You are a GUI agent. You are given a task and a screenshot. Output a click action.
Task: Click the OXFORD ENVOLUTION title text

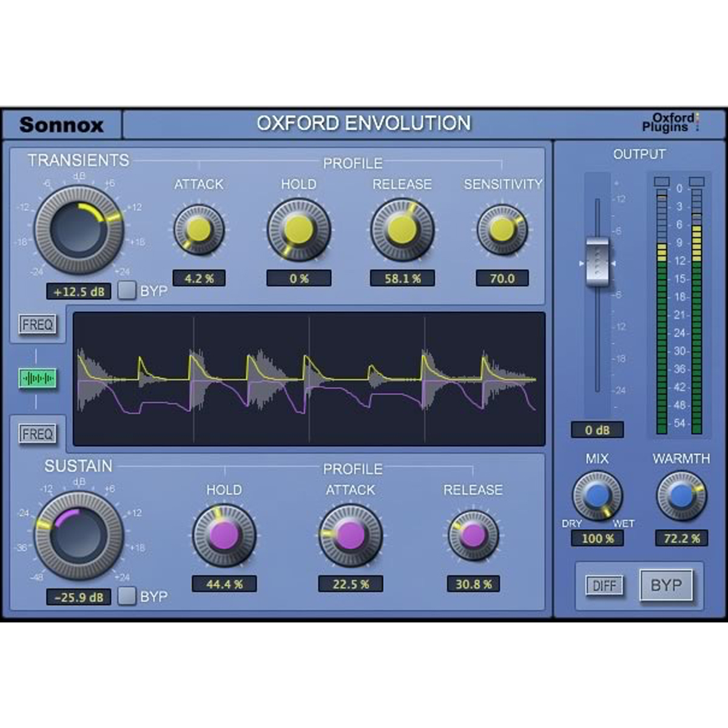click(x=363, y=123)
